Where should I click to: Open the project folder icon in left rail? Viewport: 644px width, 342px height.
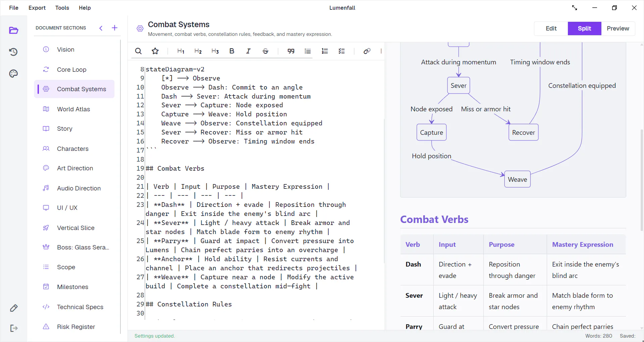click(13, 31)
